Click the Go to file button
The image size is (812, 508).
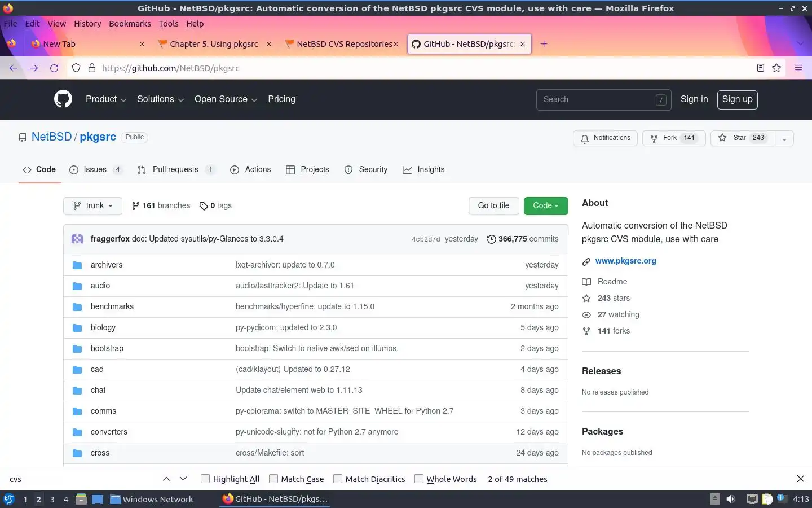(x=493, y=206)
